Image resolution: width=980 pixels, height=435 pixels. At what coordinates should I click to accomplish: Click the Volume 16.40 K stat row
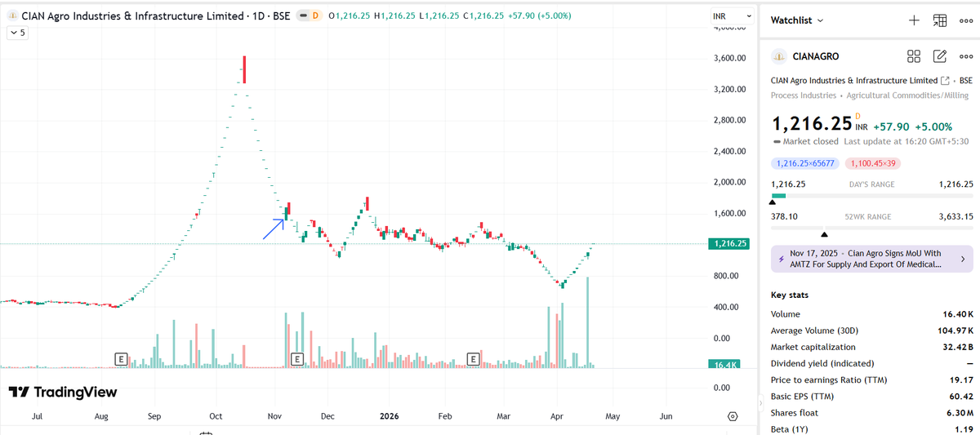tap(872, 314)
